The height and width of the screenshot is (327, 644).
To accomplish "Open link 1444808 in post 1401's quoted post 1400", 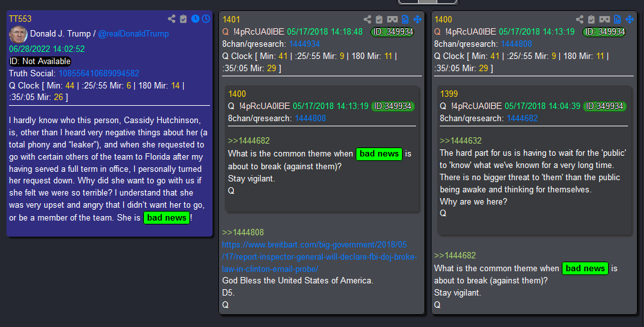I will pyautogui.click(x=310, y=118).
